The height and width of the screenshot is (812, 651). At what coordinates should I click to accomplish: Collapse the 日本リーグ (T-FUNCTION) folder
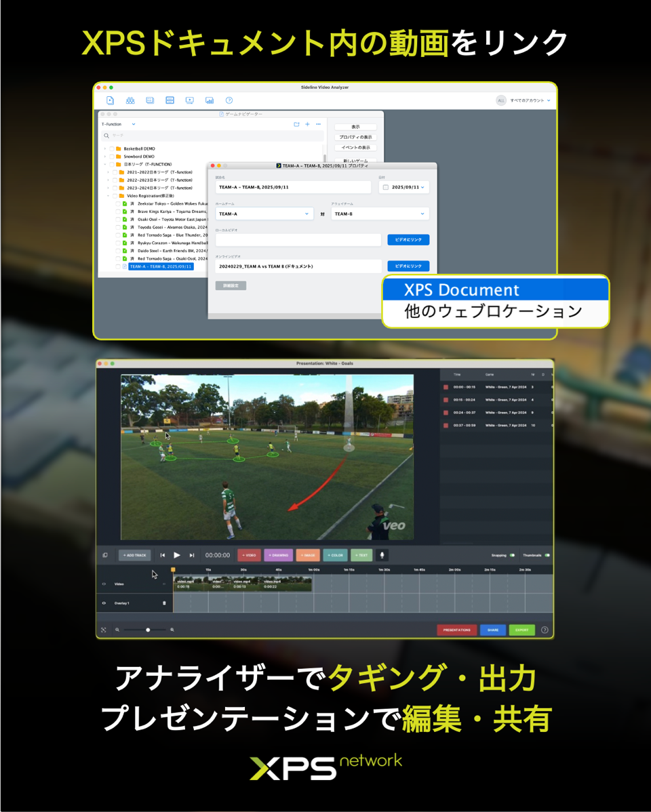pyautogui.click(x=105, y=164)
